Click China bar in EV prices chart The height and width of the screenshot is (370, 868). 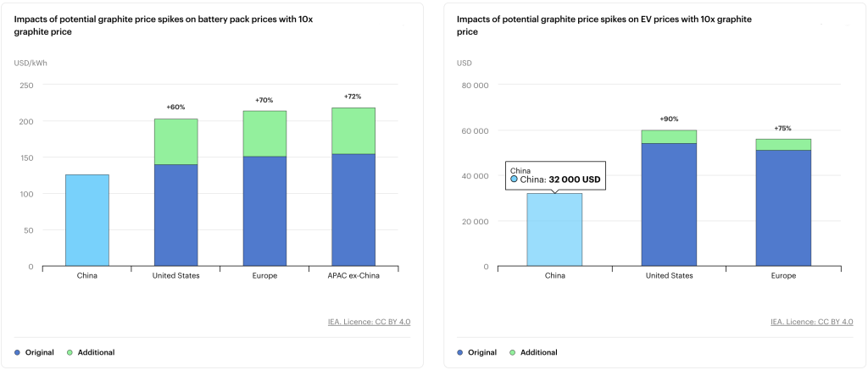click(x=554, y=230)
